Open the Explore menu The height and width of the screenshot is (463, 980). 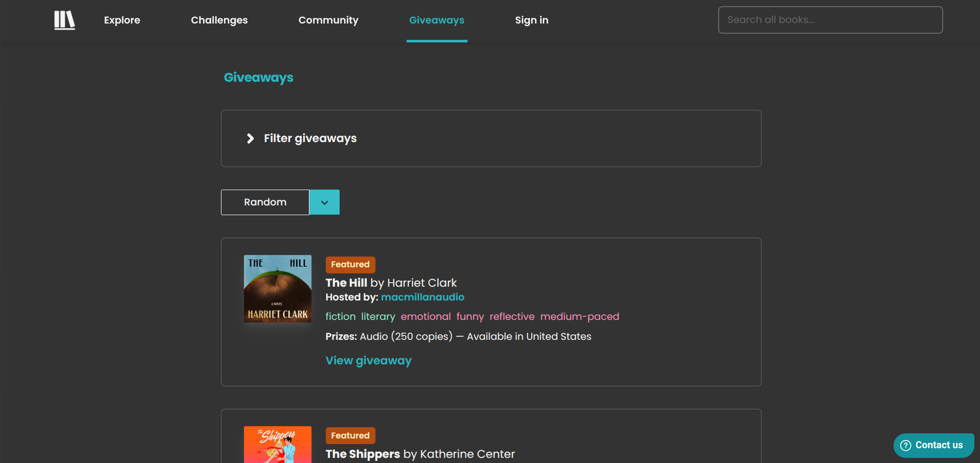pos(122,20)
